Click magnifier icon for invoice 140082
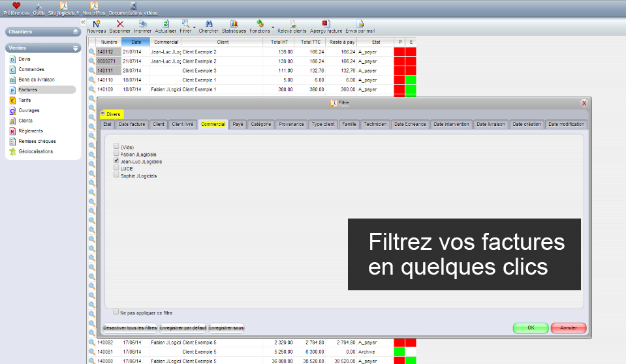The image size is (626, 364). tap(92, 342)
